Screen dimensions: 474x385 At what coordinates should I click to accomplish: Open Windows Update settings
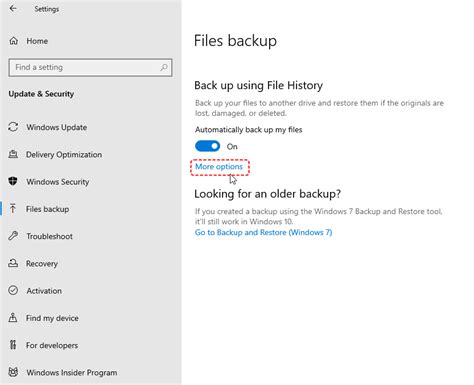[x=57, y=127]
